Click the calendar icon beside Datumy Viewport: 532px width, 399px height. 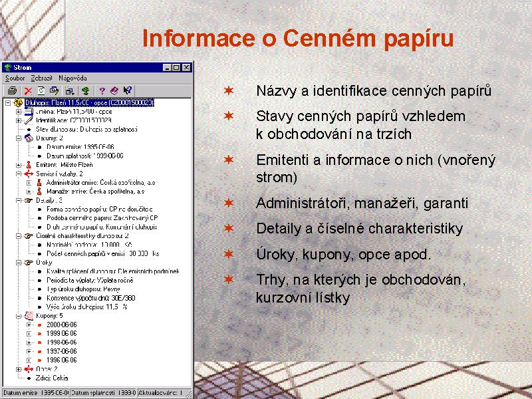29,138
